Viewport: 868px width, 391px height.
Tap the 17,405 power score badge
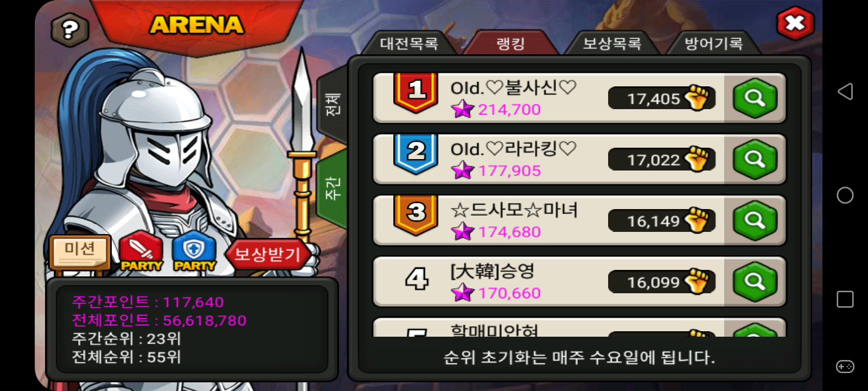(662, 98)
